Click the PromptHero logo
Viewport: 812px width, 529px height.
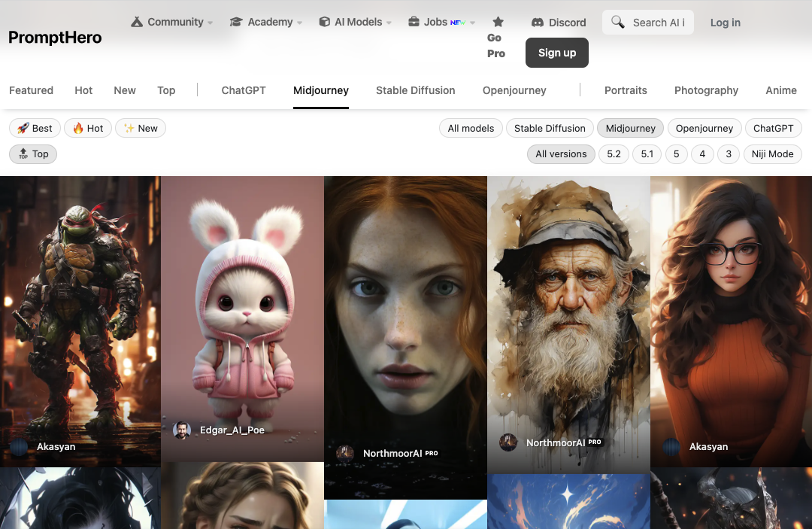55,38
